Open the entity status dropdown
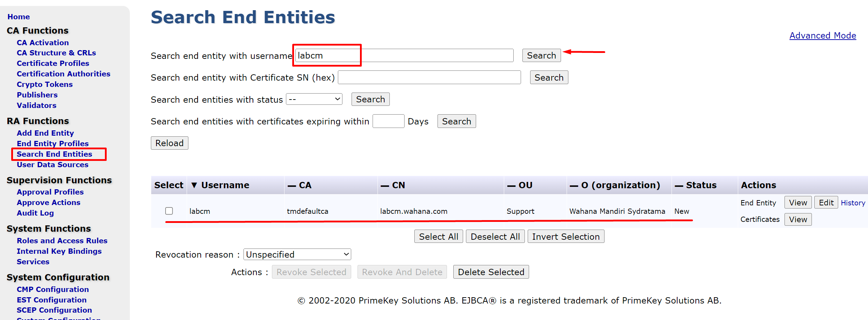The width and height of the screenshot is (868, 320). [314, 99]
